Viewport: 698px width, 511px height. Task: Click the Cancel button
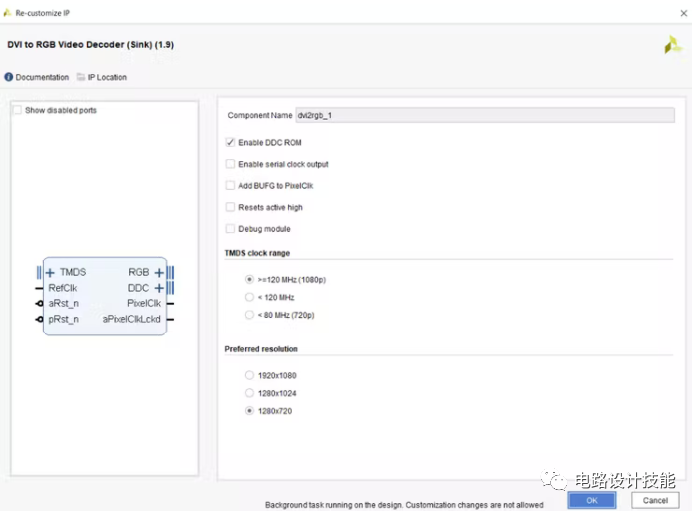click(655, 500)
